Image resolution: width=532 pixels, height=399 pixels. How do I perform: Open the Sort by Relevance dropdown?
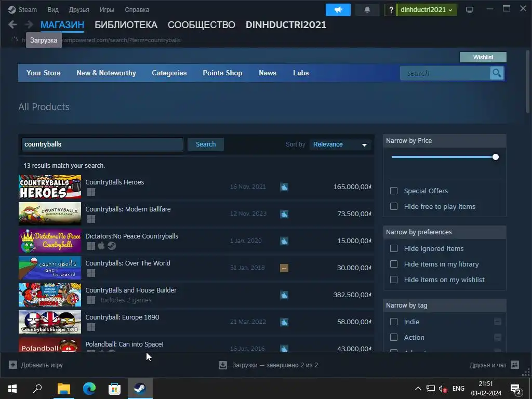340,144
